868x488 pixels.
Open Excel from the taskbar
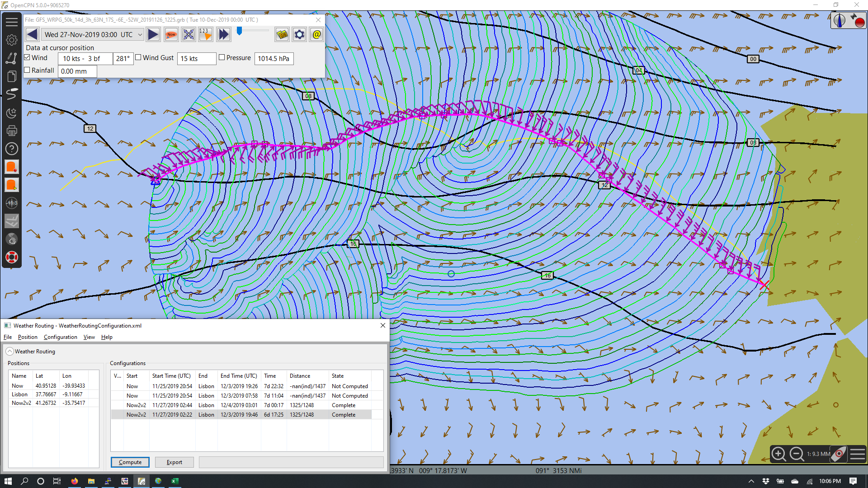click(x=175, y=481)
